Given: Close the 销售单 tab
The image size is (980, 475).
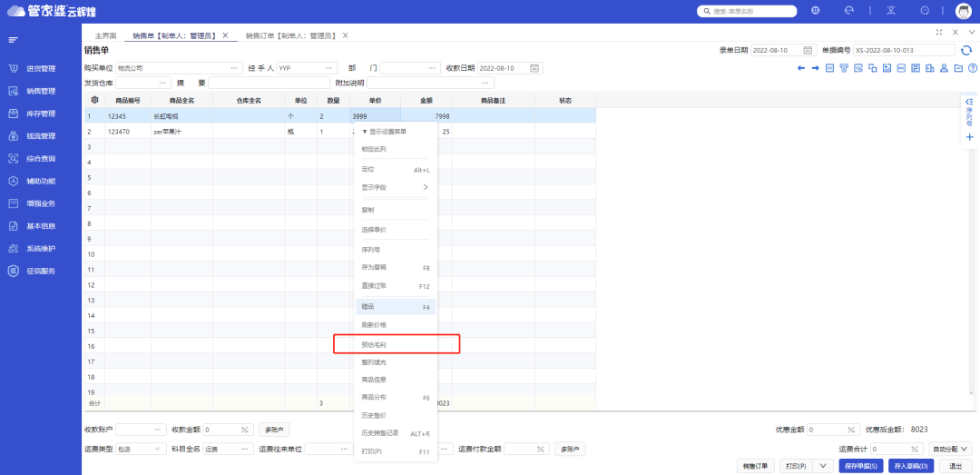Looking at the screenshot, I should [225, 35].
